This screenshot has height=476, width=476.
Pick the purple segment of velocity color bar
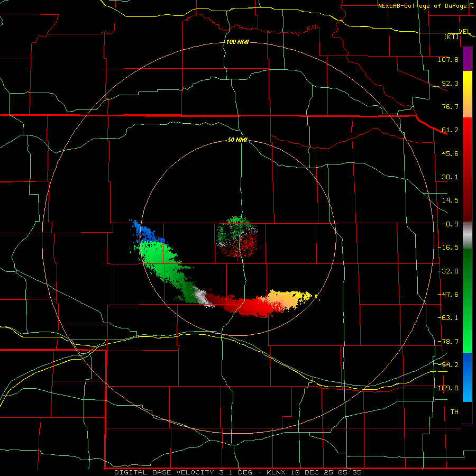click(467, 59)
